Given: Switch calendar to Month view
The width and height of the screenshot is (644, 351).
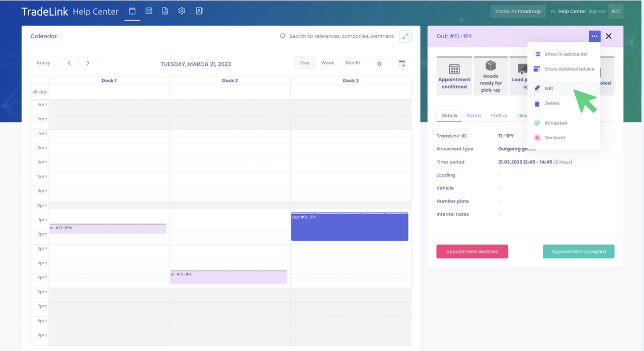Looking at the screenshot, I should click(353, 63).
